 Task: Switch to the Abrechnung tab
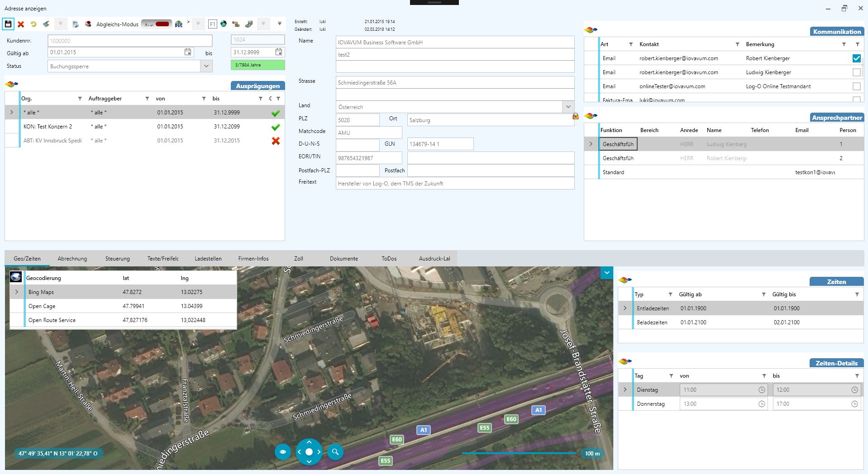coord(72,259)
